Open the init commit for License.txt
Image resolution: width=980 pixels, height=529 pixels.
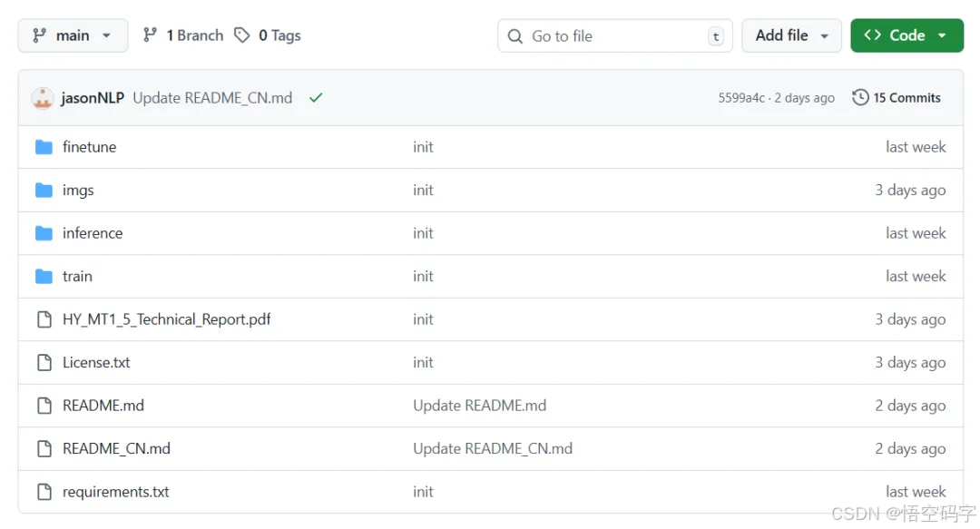click(x=423, y=363)
